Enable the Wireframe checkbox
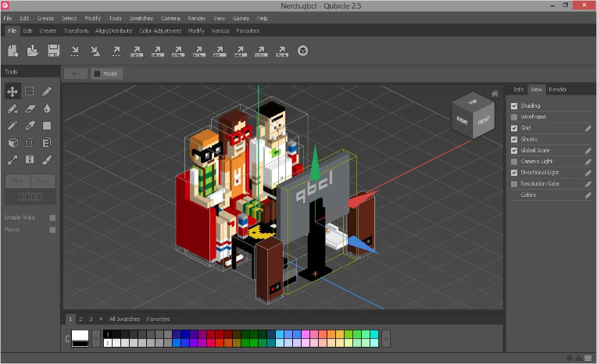The width and height of the screenshot is (597, 364). pyautogui.click(x=514, y=117)
